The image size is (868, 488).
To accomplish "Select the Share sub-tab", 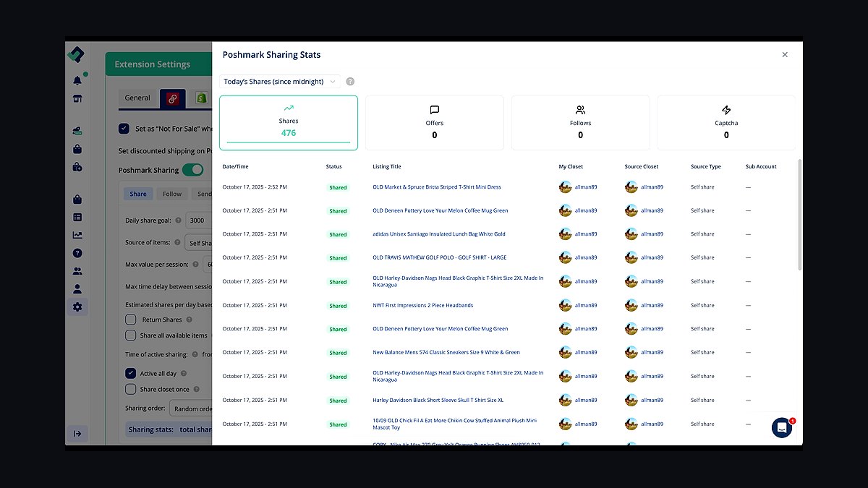I will [x=138, y=194].
